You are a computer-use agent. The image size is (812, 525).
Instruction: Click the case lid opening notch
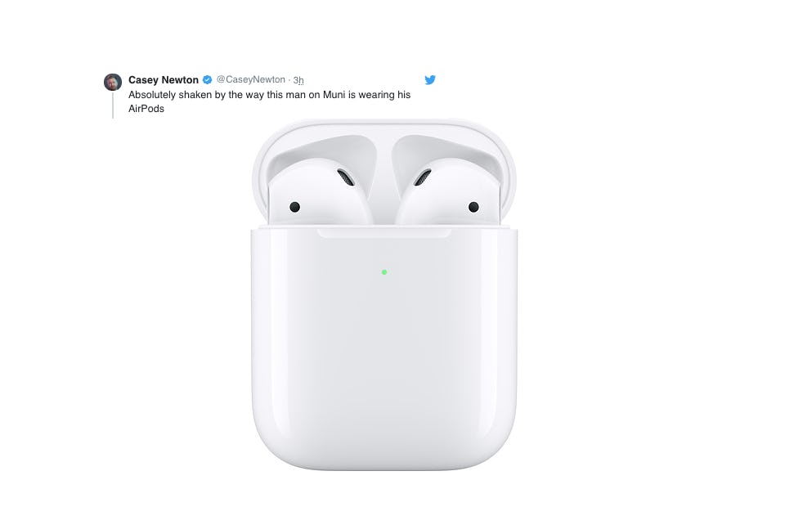coord(384,234)
